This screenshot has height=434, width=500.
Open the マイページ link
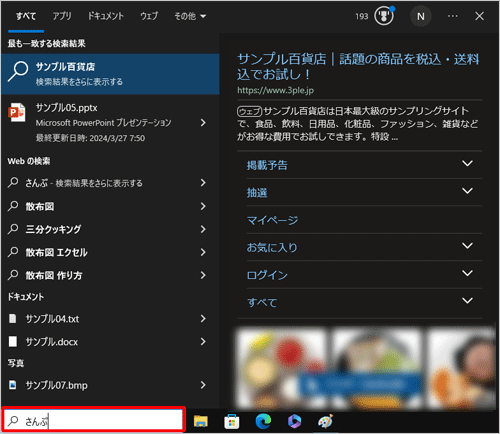pyautogui.click(x=272, y=220)
